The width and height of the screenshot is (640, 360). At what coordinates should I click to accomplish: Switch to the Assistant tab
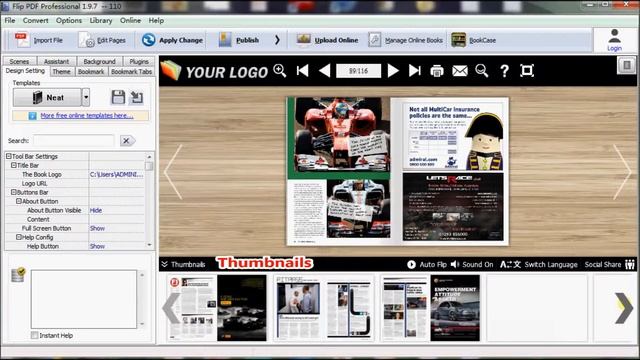56,62
